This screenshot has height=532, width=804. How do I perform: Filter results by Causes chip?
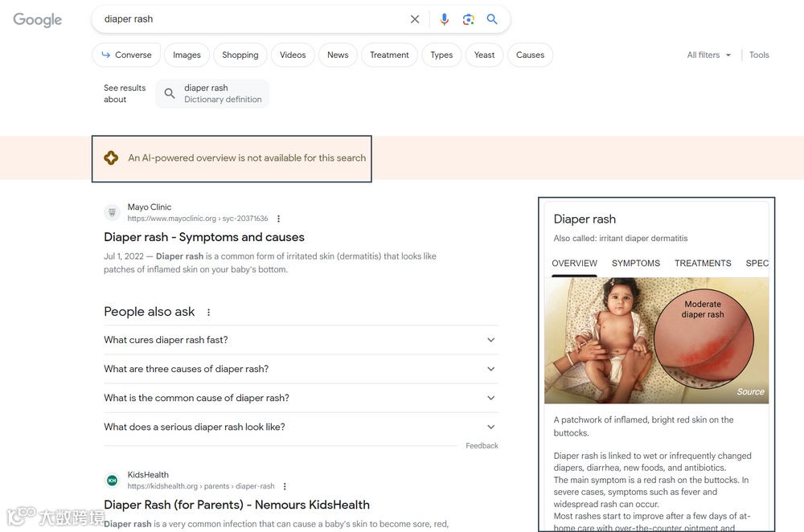pyautogui.click(x=530, y=55)
